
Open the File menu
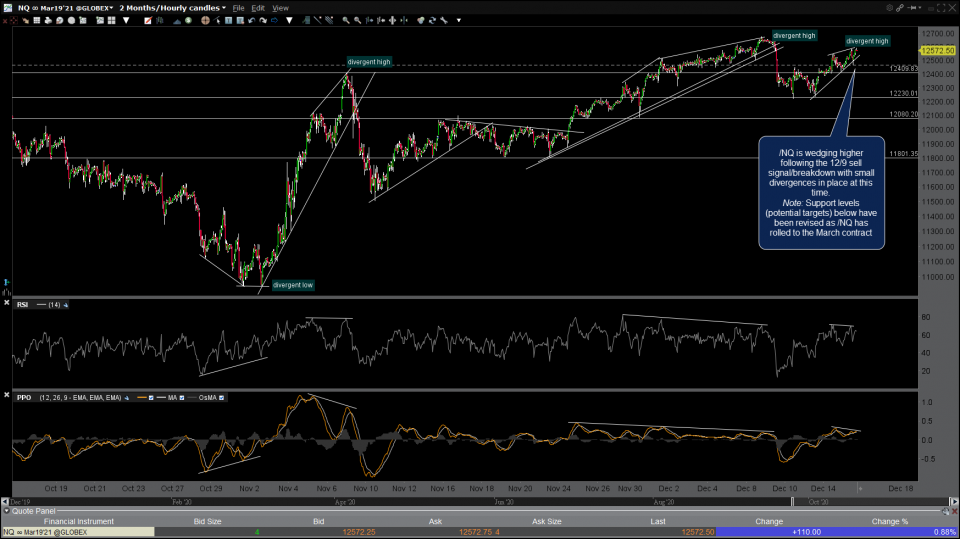[238, 8]
